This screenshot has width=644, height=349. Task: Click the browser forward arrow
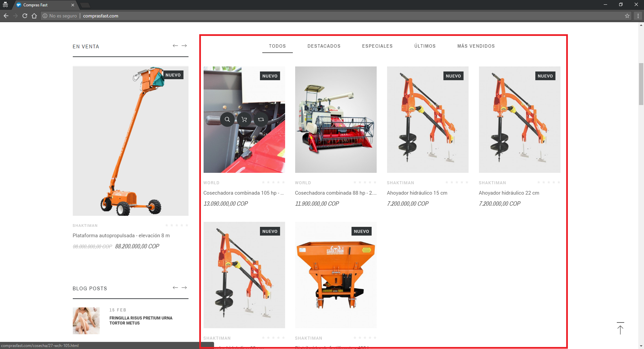click(x=15, y=16)
